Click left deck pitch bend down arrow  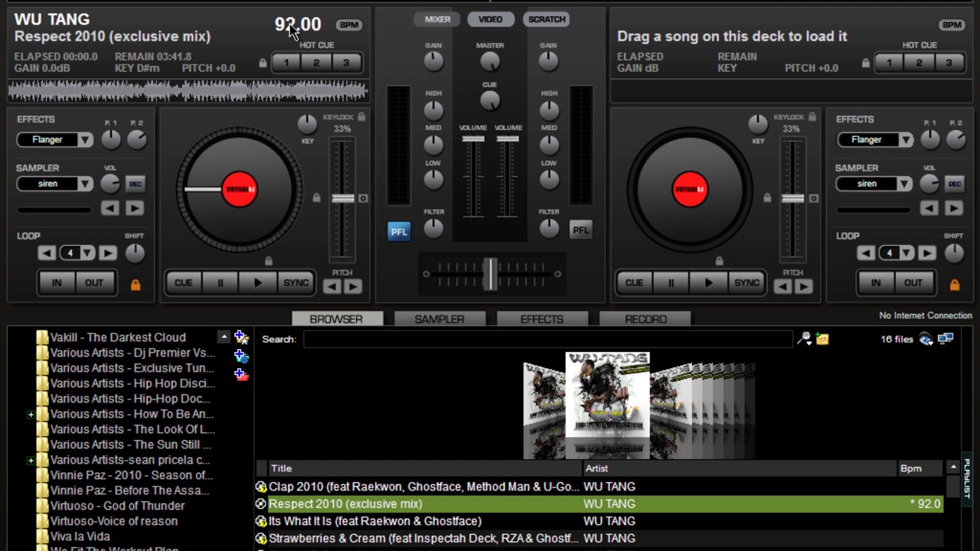coord(332,287)
